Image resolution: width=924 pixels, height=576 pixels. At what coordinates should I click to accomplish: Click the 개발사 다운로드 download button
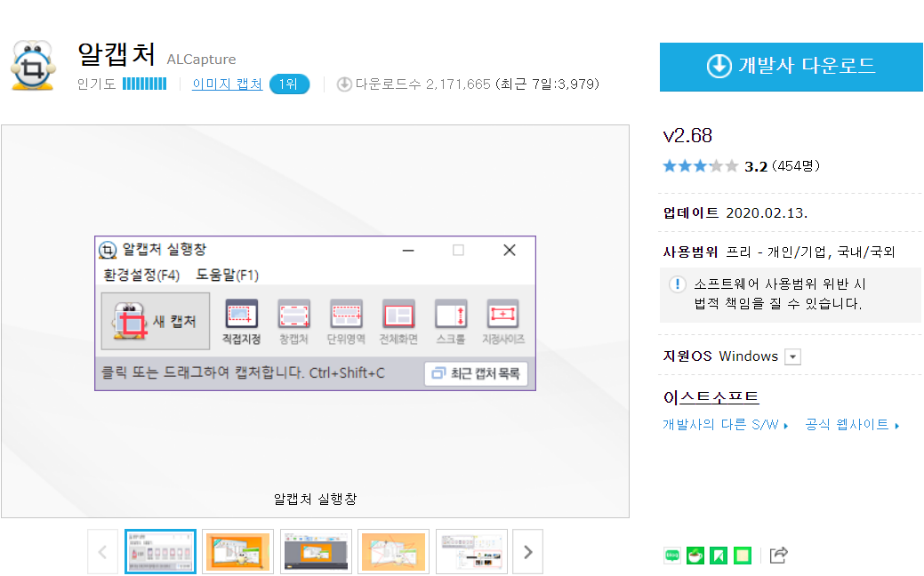coord(791,67)
